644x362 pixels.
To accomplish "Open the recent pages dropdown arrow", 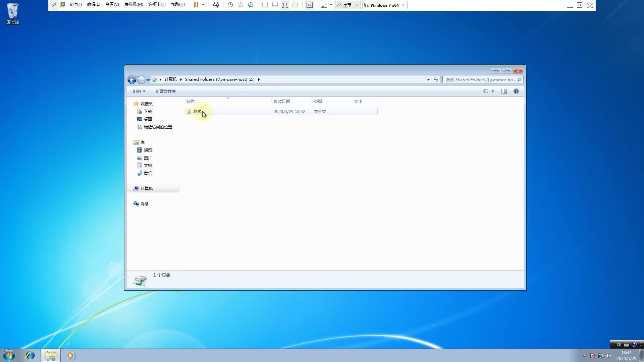I will pyautogui.click(x=148, y=80).
